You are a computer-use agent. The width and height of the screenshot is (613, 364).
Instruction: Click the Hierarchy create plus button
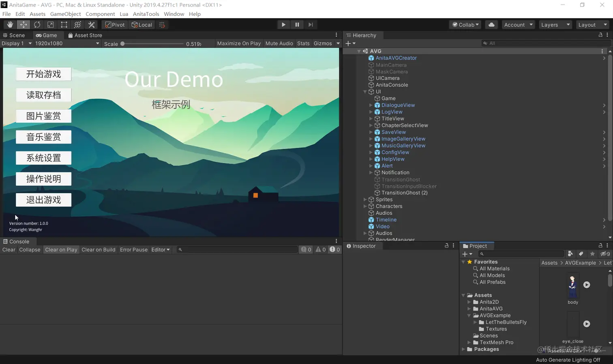[x=350, y=43]
